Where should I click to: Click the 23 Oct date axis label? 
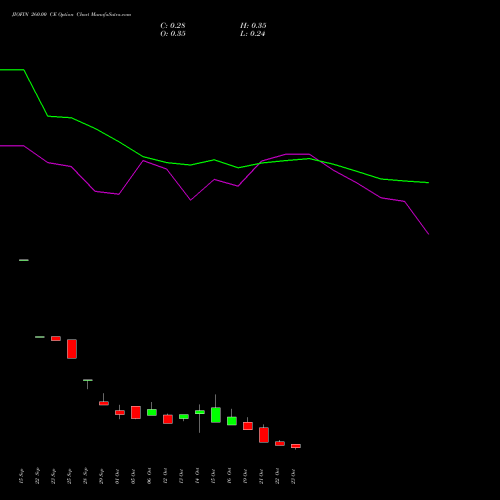[x=293, y=476]
